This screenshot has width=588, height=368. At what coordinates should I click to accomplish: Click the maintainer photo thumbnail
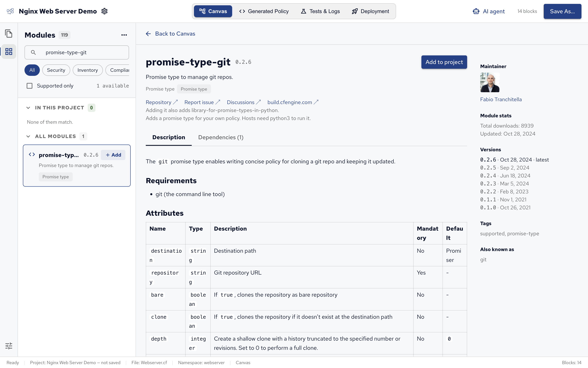(x=490, y=82)
